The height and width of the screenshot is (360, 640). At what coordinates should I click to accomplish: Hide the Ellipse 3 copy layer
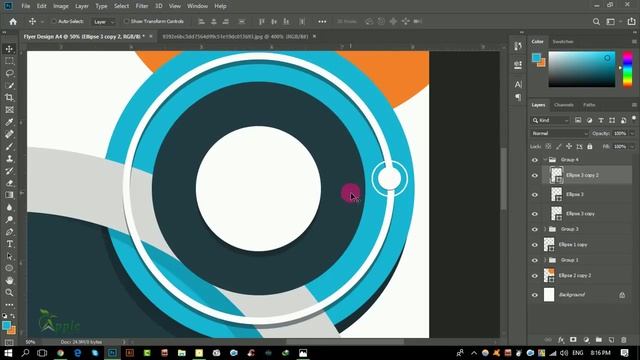(535, 214)
